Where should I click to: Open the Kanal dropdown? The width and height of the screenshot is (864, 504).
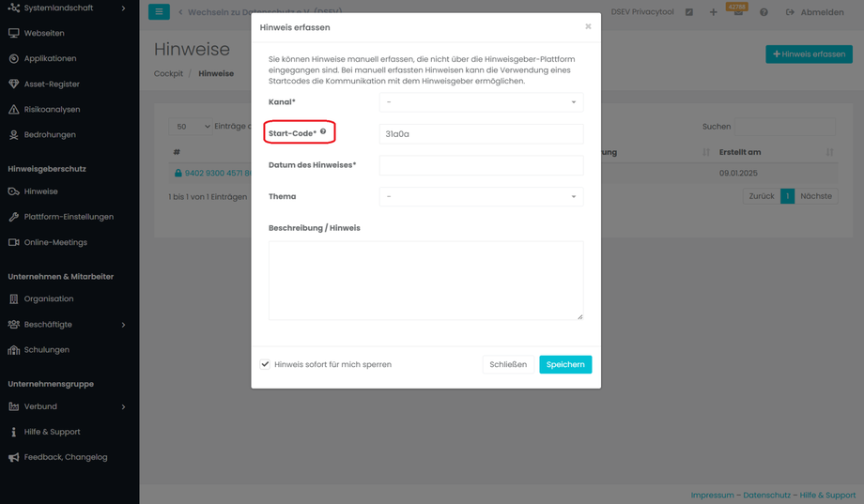coord(481,102)
